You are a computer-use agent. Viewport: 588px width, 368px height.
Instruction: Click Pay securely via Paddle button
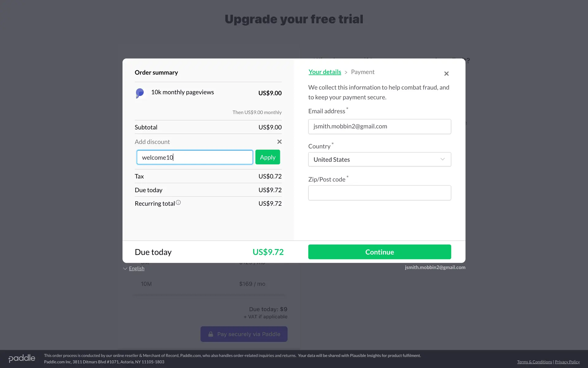pyautogui.click(x=244, y=334)
